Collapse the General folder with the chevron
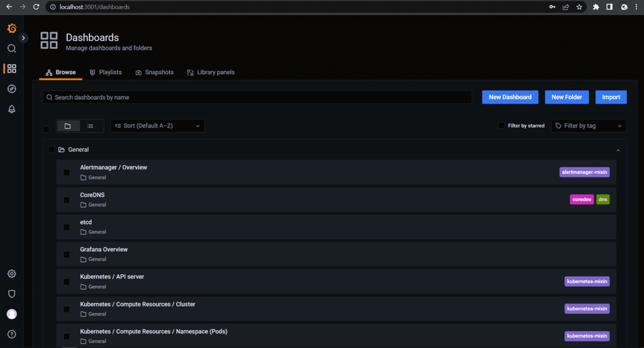This screenshot has width=644, height=348. click(618, 150)
